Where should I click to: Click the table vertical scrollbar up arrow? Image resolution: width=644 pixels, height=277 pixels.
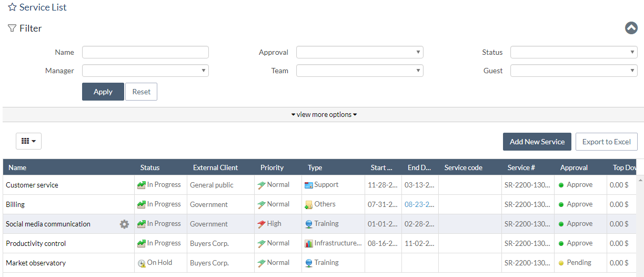pyautogui.click(x=641, y=180)
